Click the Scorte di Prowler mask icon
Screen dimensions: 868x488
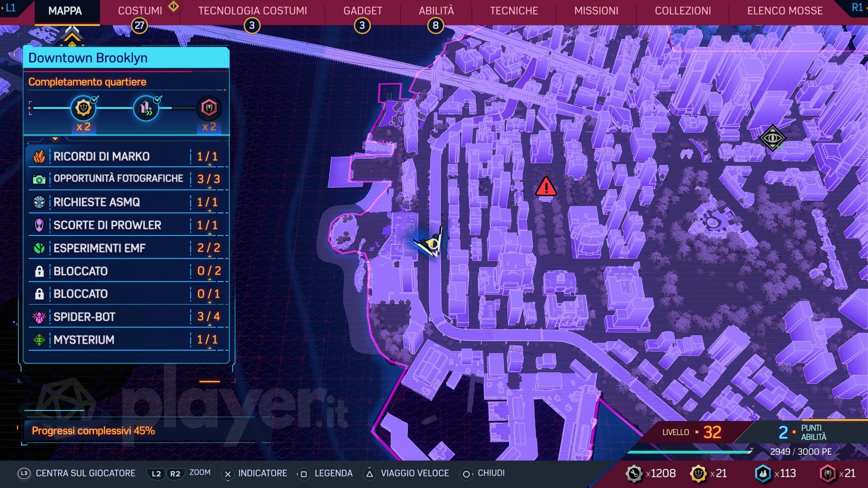click(x=39, y=225)
